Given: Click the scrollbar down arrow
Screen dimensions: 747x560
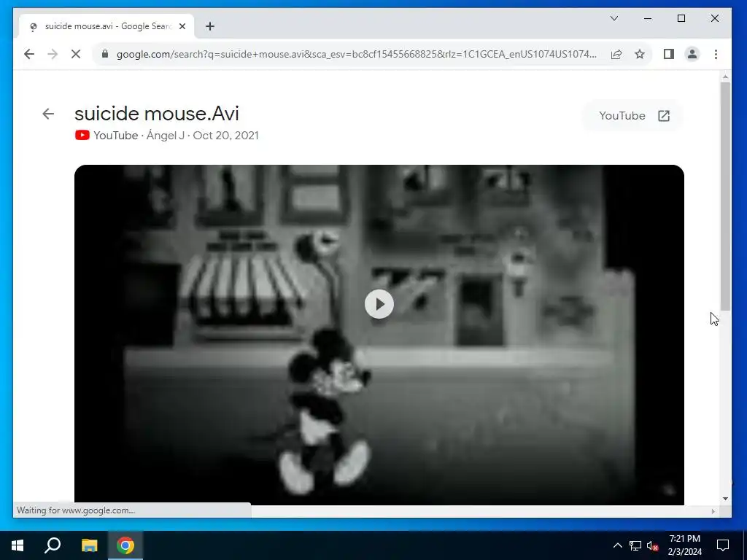Looking at the screenshot, I should pos(725,499).
